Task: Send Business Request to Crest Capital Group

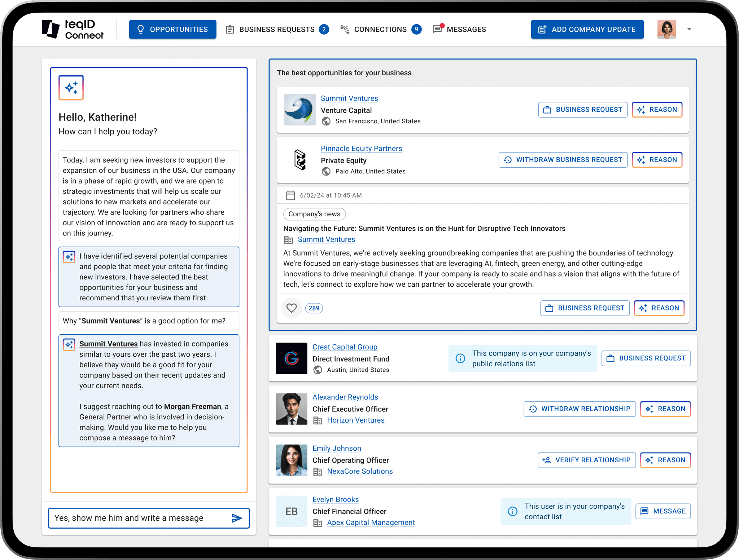Action: pyautogui.click(x=646, y=358)
